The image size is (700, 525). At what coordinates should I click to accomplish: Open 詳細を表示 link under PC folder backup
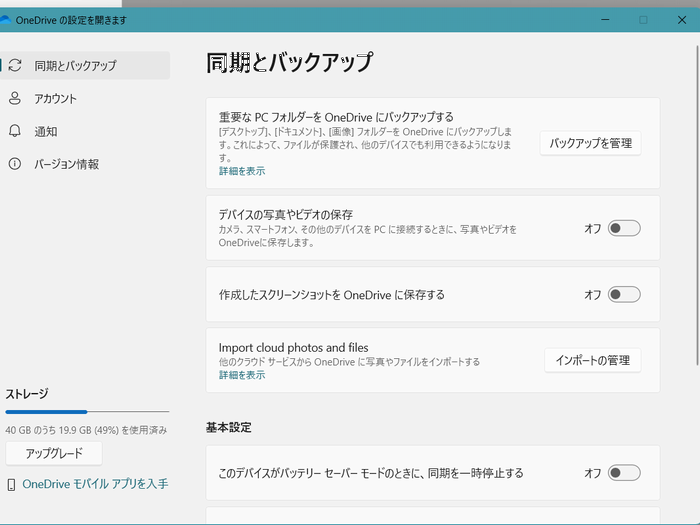(242, 172)
